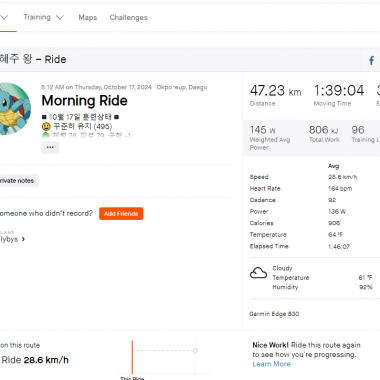Screen dimensions: 380x380
Task: Click the 혜주 왕 – Ride header
Action: [33, 59]
